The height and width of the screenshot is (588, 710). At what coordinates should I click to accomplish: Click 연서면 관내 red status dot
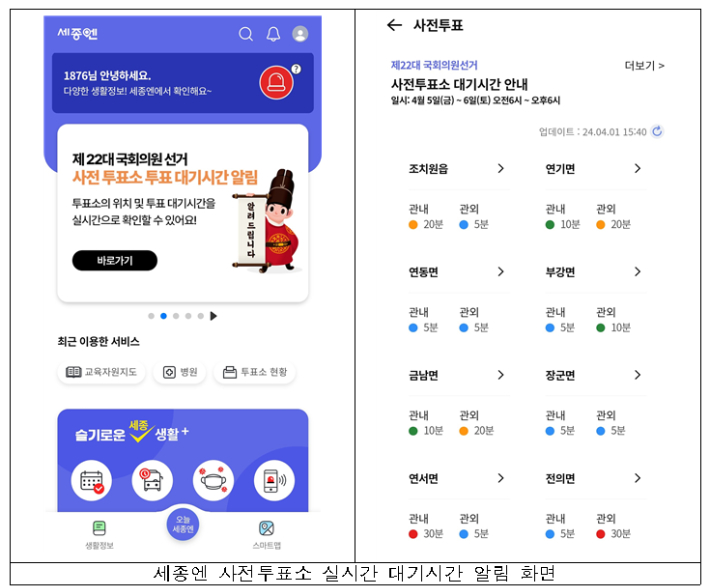coord(413,534)
